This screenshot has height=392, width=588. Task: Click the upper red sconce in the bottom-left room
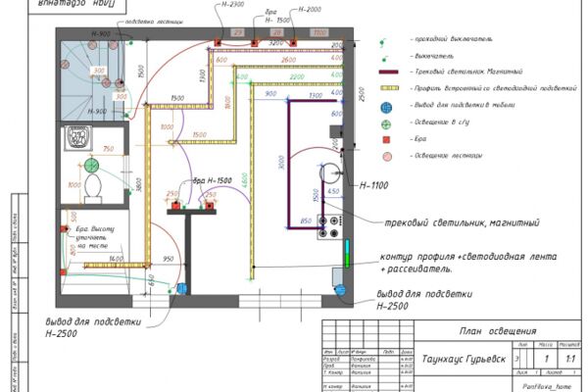64,228
